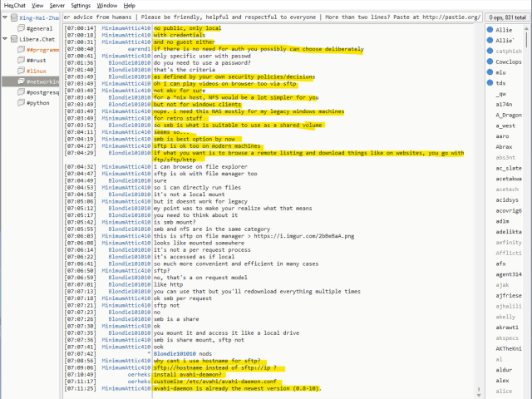Switch to the #general channel

[39, 28]
